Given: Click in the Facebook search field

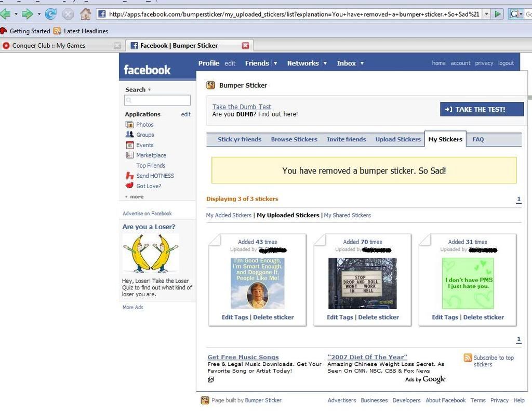Looking at the screenshot, I should pos(157,100).
